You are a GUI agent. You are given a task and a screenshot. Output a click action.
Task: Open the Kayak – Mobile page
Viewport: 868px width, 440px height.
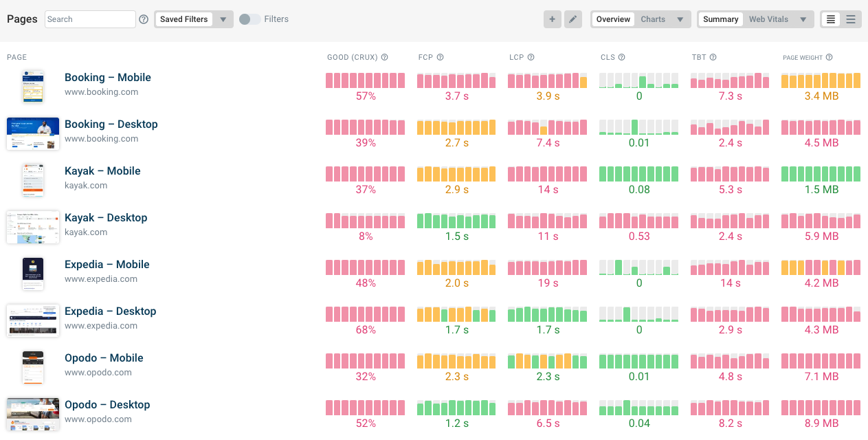tap(102, 171)
